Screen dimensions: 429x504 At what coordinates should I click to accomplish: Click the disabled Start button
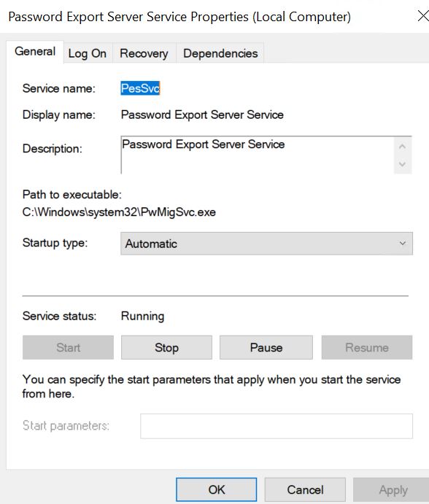click(x=68, y=347)
